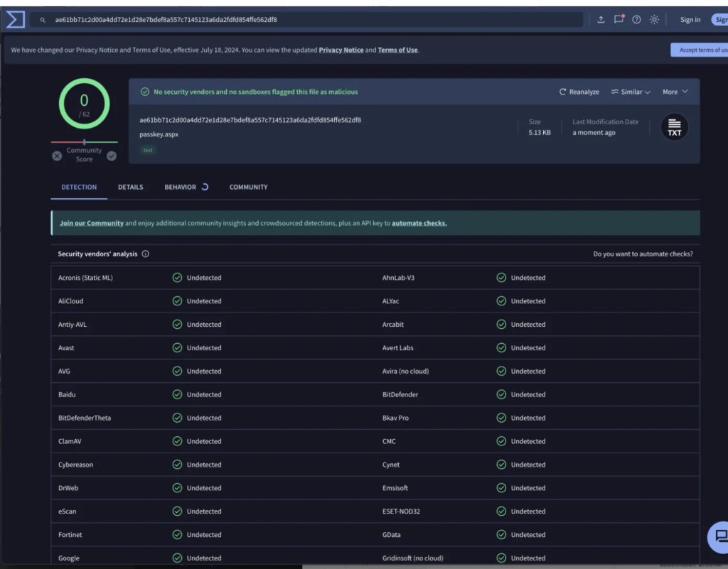Click the file hash in the summary card

point(250,119)
